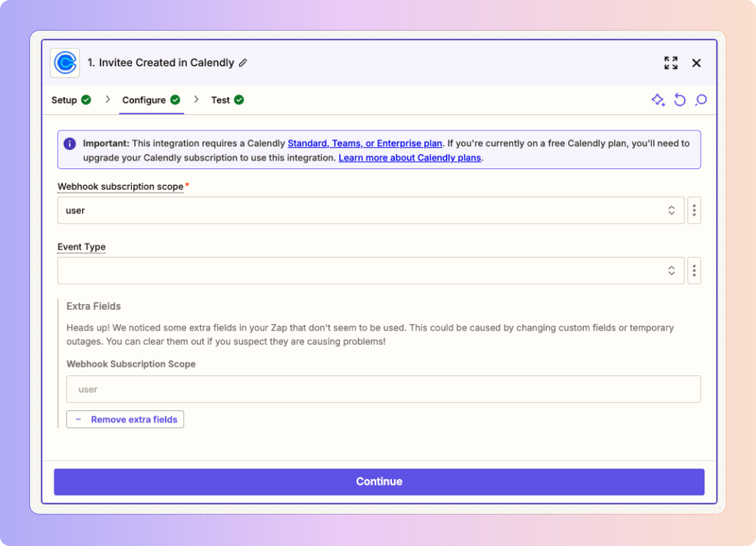Viewport: 756px width, 546px height.
Task: Edit step name with pencil icon
Action: 243,63
